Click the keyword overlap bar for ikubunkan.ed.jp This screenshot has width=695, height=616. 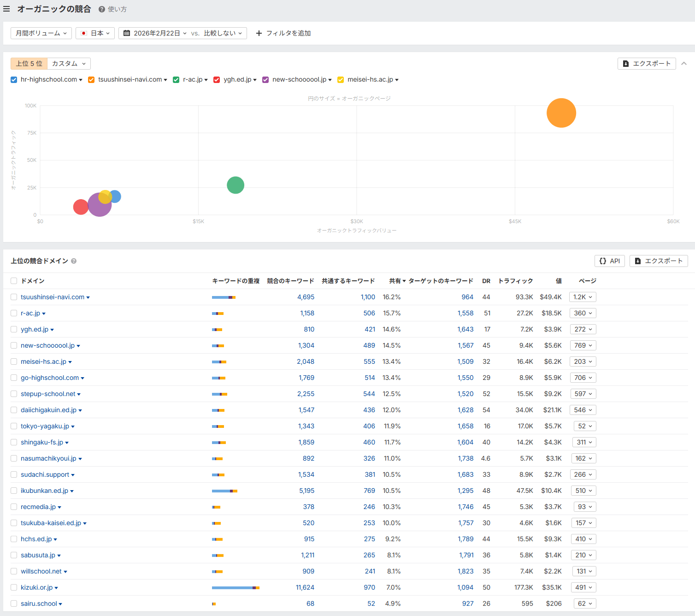224,491
